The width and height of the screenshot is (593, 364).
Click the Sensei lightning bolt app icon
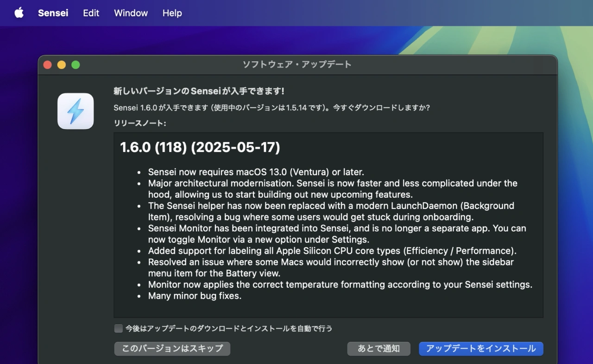pyautogui.click(x=76, y=111)
